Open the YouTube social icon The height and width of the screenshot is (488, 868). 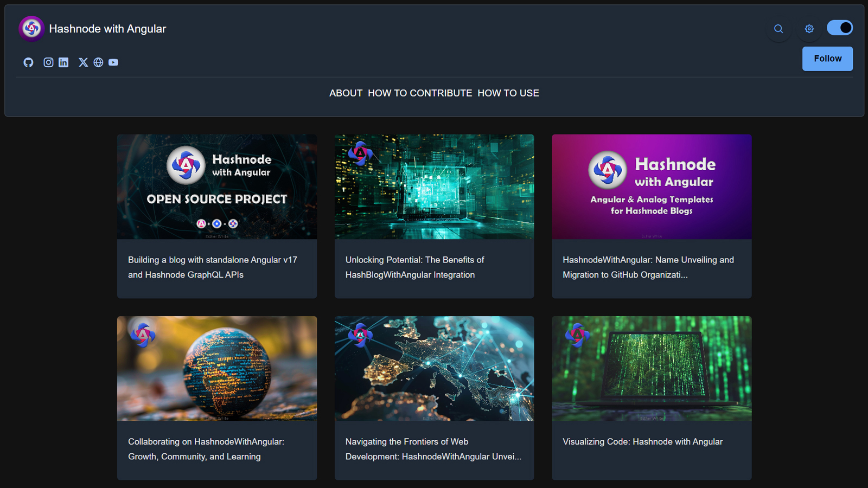113,62
